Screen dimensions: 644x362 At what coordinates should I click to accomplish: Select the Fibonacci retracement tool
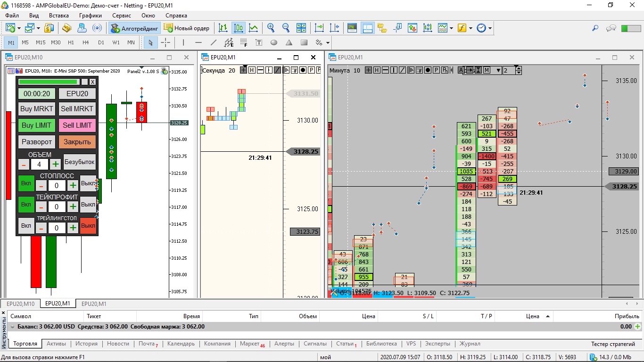pos(244,42)
